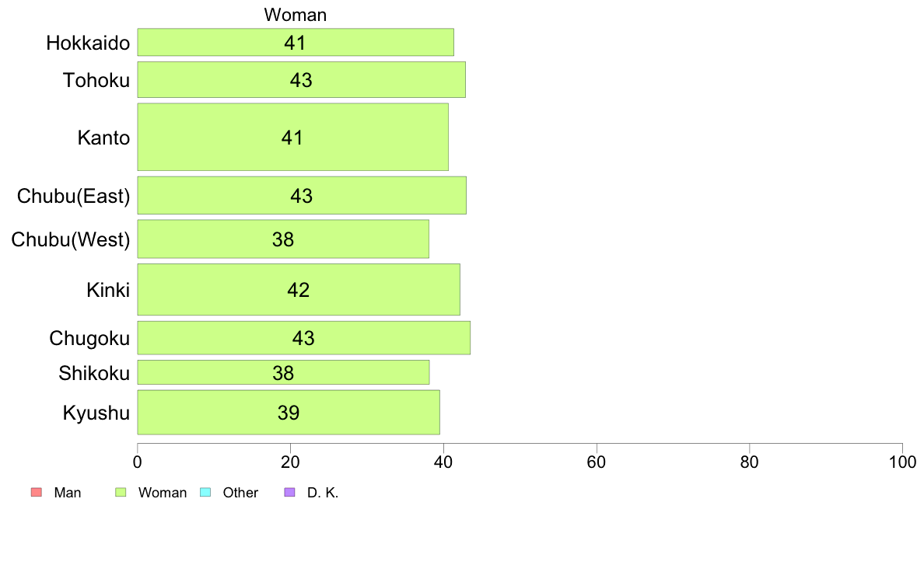Click the Man legend label text
The image size is (924, 572).
pos(68,493)
